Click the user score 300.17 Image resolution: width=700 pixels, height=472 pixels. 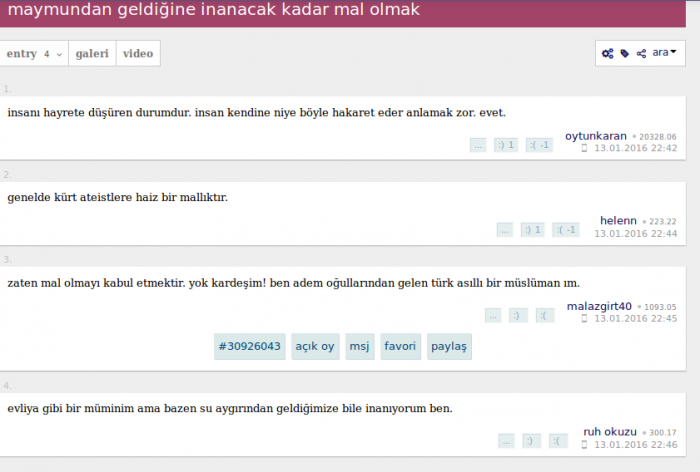(662, 433)
